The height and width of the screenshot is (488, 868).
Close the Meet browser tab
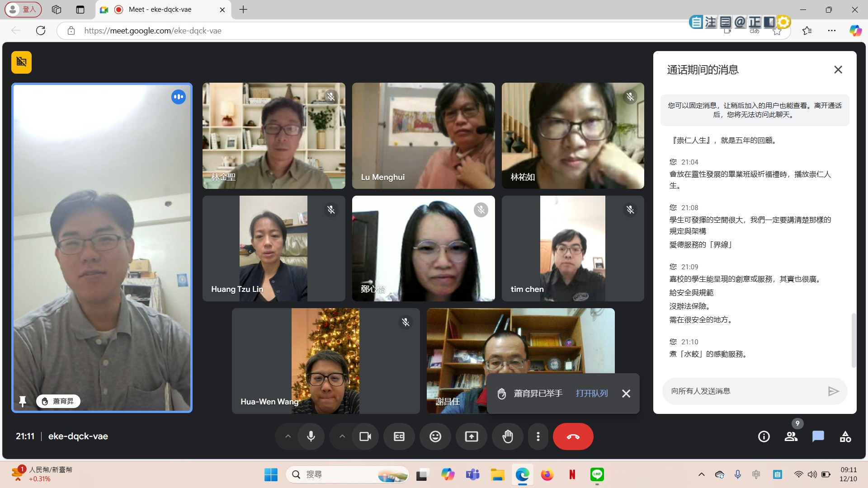pyautogui.click(x=222, y=9)
